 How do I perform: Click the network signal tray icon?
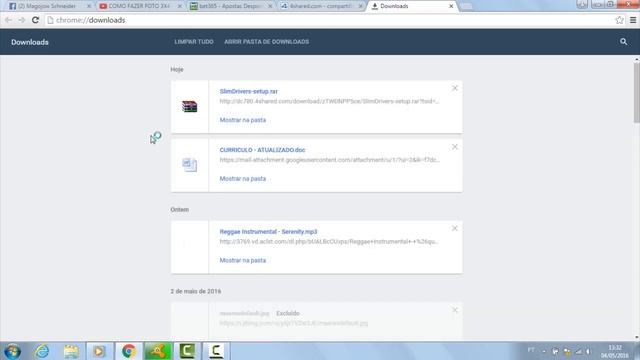(578, 351)
